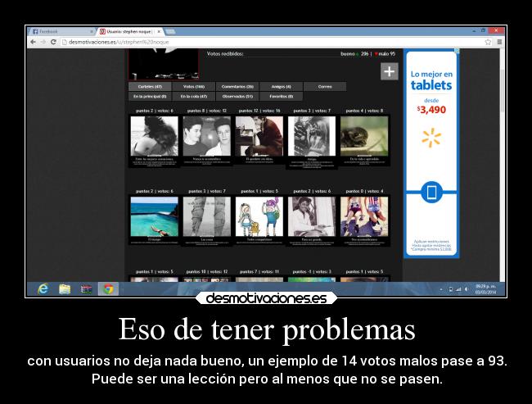Screen dimensions: 532x404
Task: Click the network signal tray icon
Action: (458, 289)
